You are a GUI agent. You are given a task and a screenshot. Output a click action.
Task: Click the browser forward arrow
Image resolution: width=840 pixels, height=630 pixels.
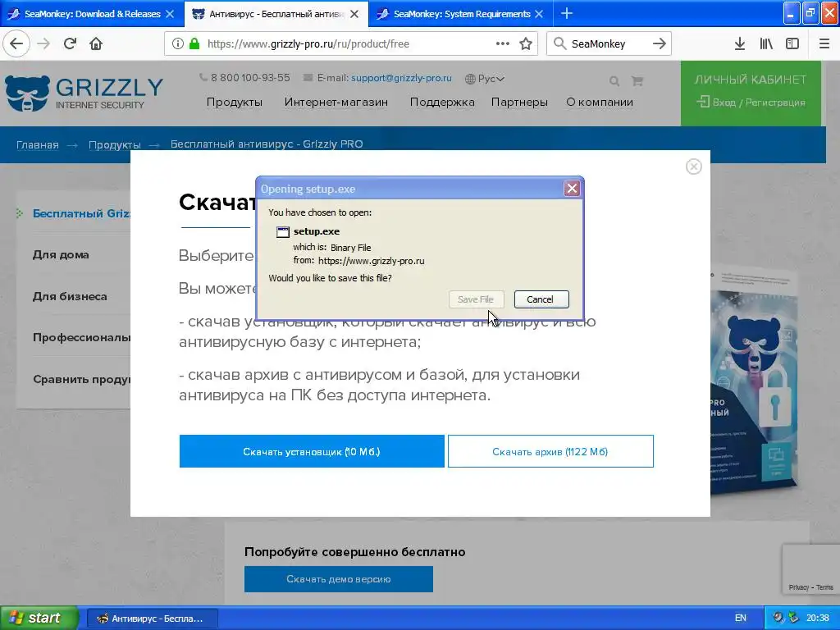tap(44, 43)
